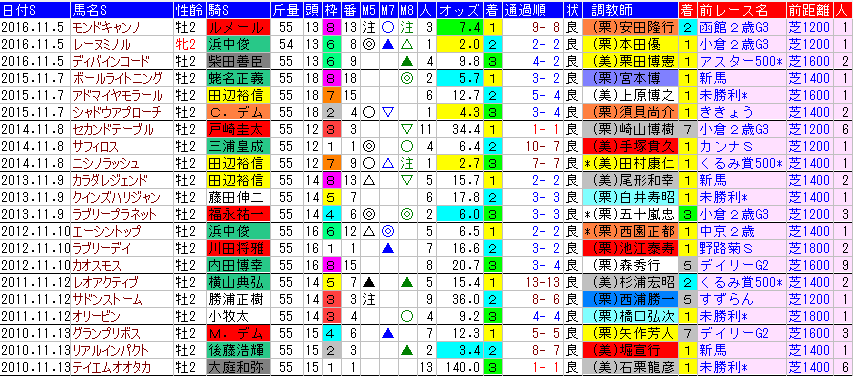Click trainer cell (栗)矢作芳人
Screen dimensions: 853x376
630,334
